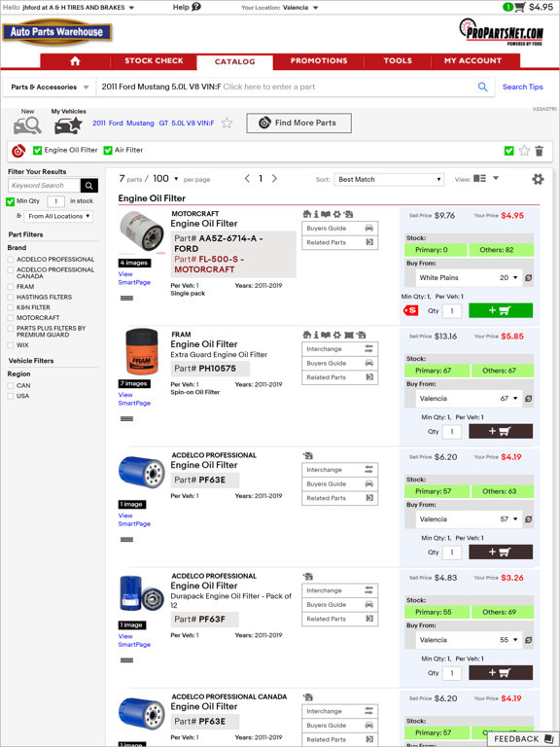Uncheck the Air Filter checkbox
Viewport: 560px width, 747px height.
[108, 151]
